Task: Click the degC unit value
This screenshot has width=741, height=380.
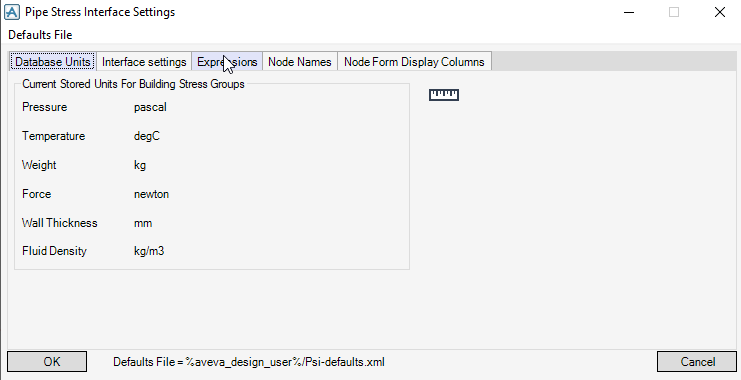Action: coord(147,136)
